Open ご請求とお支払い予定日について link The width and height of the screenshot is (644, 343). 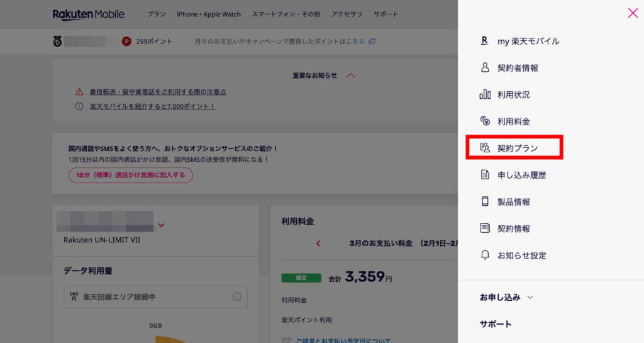point(343,340)
